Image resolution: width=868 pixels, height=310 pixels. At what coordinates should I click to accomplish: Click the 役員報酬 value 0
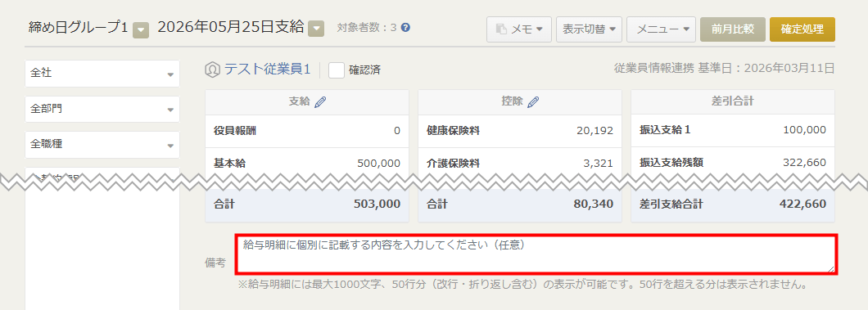tap(397, 131)
